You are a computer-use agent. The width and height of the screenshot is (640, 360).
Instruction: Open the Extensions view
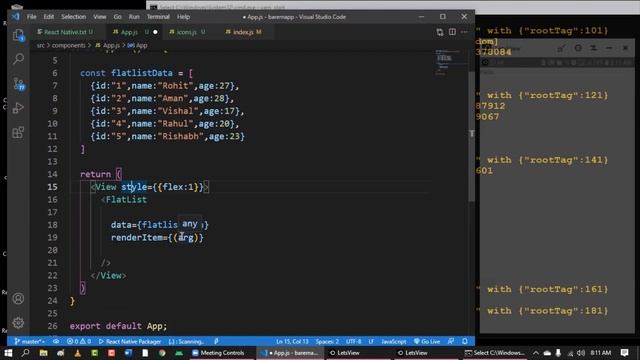pyautogui.click(x=18, y=132)
